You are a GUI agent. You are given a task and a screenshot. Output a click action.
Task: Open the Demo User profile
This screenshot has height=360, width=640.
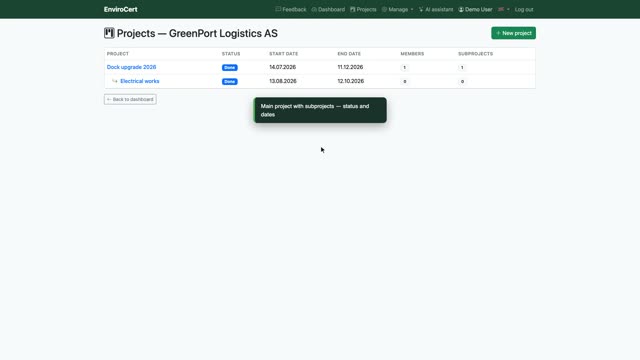click(x=475, y=9)
